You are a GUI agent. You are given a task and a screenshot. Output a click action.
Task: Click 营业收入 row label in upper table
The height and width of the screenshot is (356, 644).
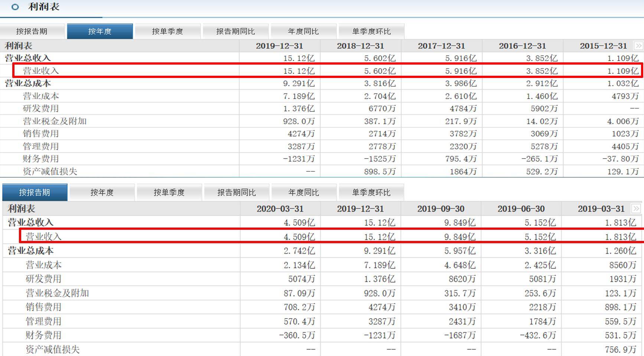pos(41,71)
